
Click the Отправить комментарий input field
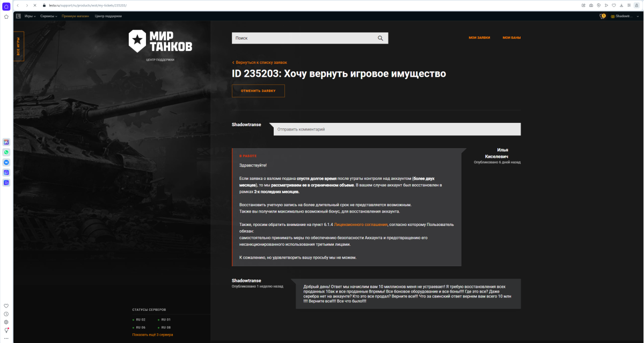[x=397, y=129]
